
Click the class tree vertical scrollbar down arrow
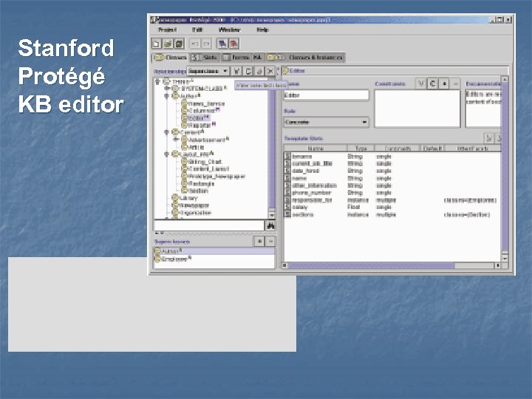(x=272, y=215)
